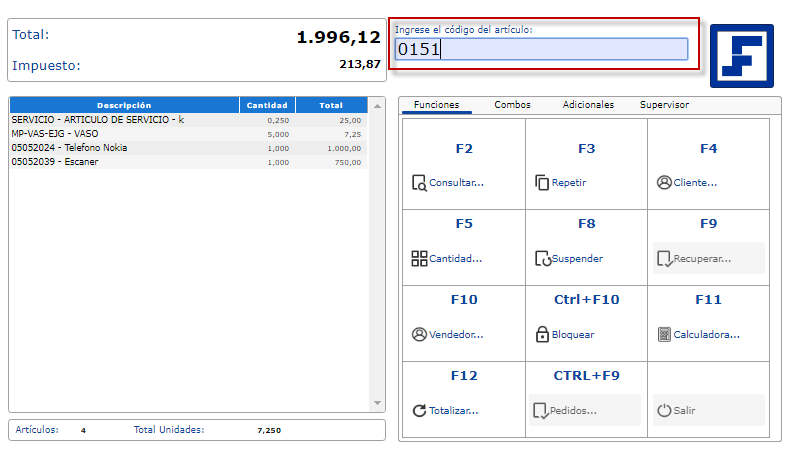Click the Recuperar document check icon
This screenshot has width=806, height=473.
pyautogui.click(x=665, y=259)
